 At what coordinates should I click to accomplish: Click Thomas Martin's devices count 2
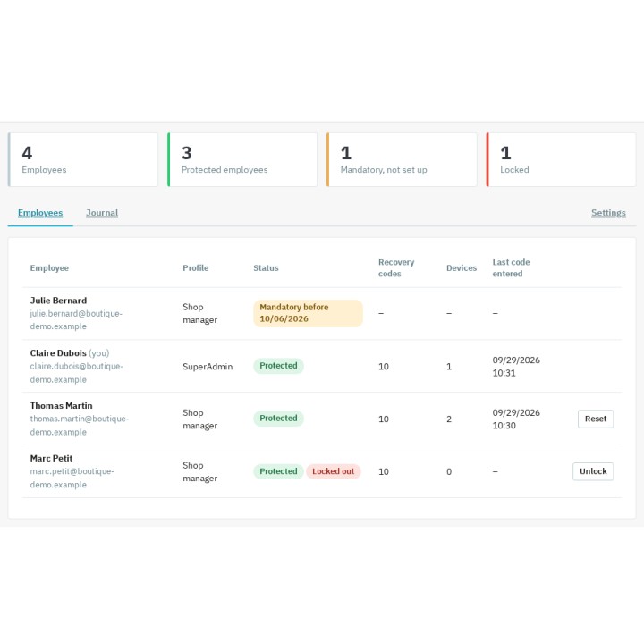pyautogui.click(x=449, y=419)
